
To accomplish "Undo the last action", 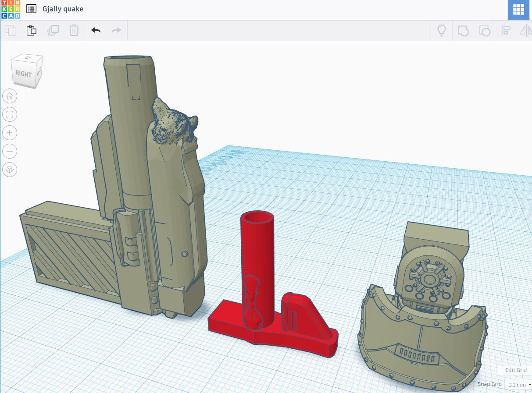I will [x=96, y=30].
